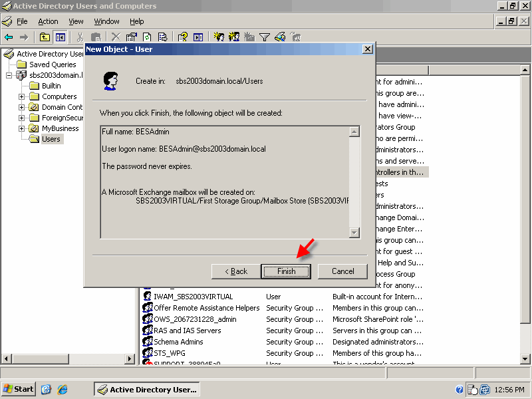Open filter options with the funnel icon
Viewport: 532px width, 399px height.
click(x=265, y=37)
